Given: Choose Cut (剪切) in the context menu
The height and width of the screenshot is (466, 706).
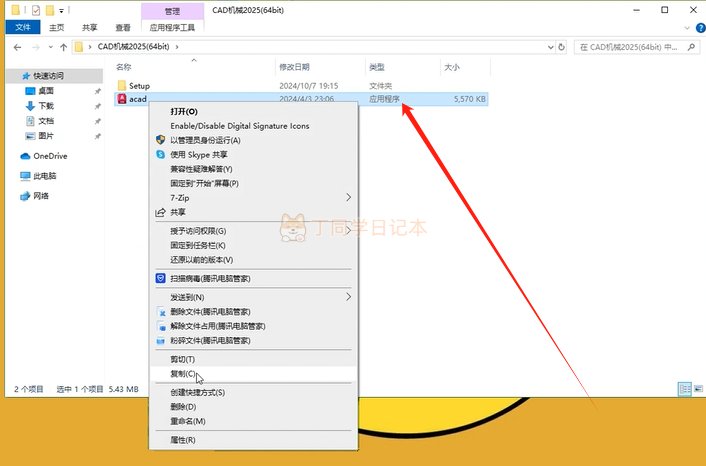Looking at the screenshot, I should pos(253,359).
